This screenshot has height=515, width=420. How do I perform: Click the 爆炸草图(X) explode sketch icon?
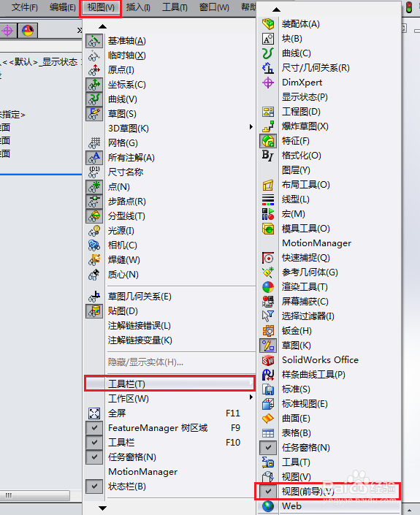coord(268,126)
